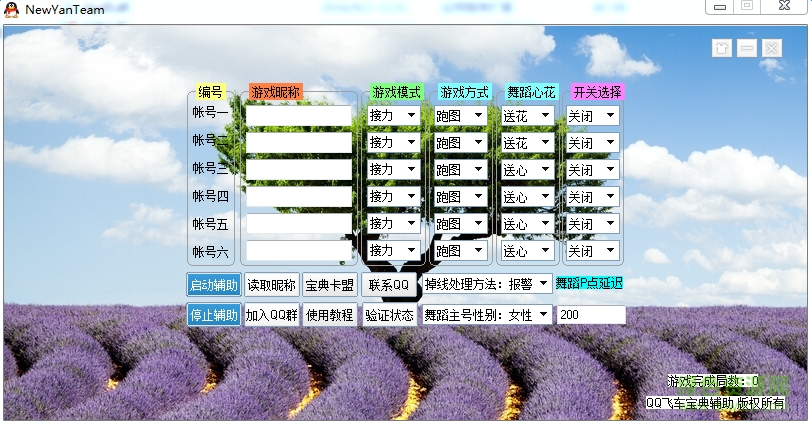Click the 读取昵称 button

[271, 285]
